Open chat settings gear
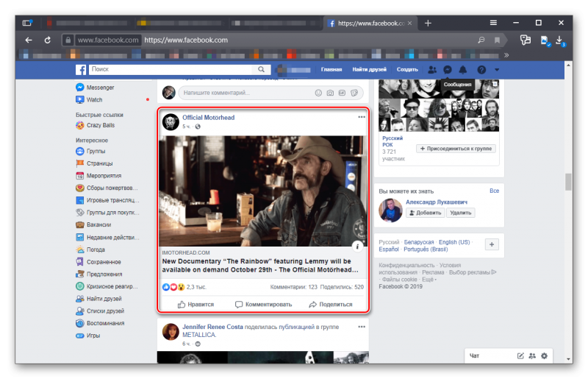588x379 pixels. (544, 355)
